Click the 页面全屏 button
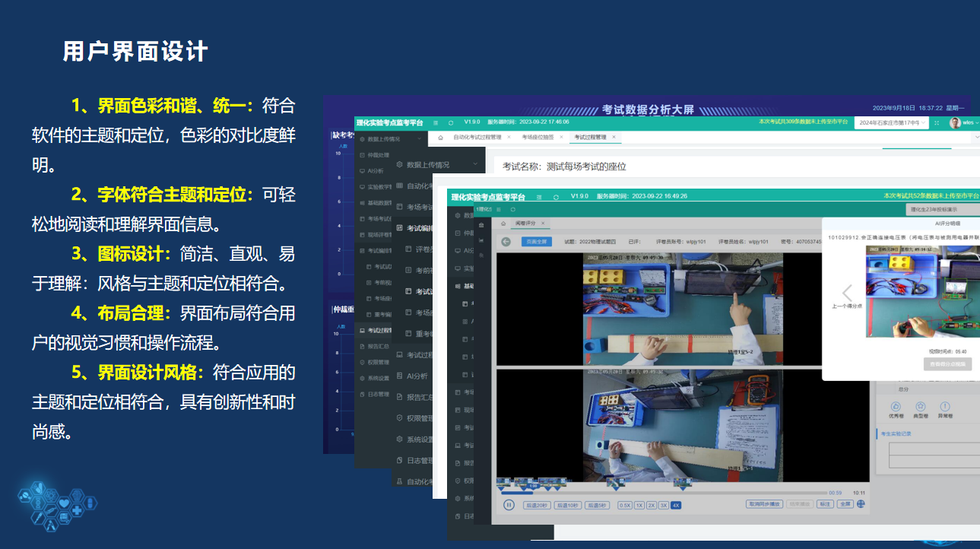This screenshot has height=549, width=980. [537, 242]
